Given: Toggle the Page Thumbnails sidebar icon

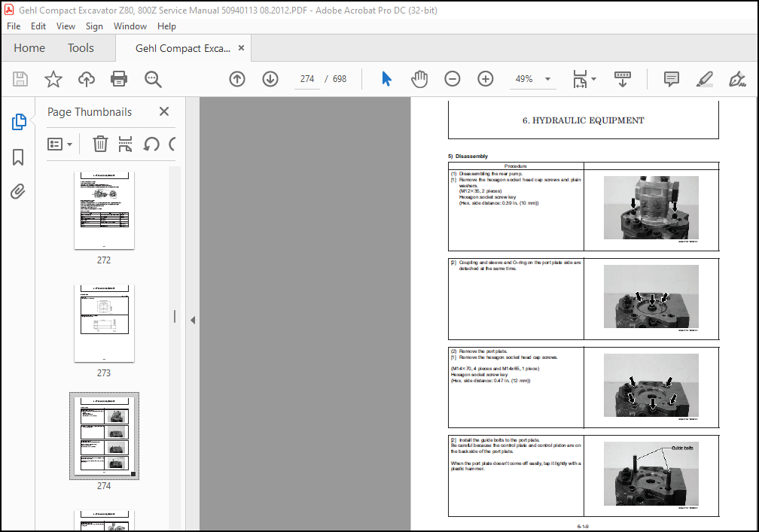Looking at the screenshot, I should click(x=18, y=122).
